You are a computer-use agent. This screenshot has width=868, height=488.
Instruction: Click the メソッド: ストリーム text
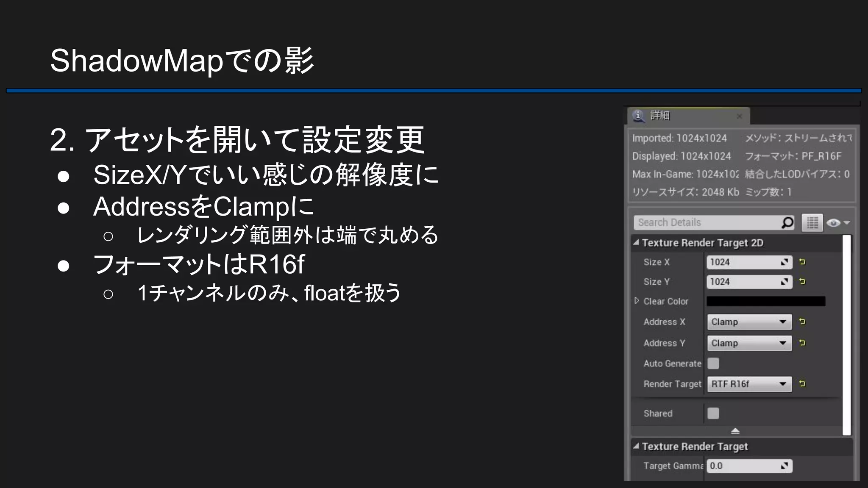tap(798, 138)
